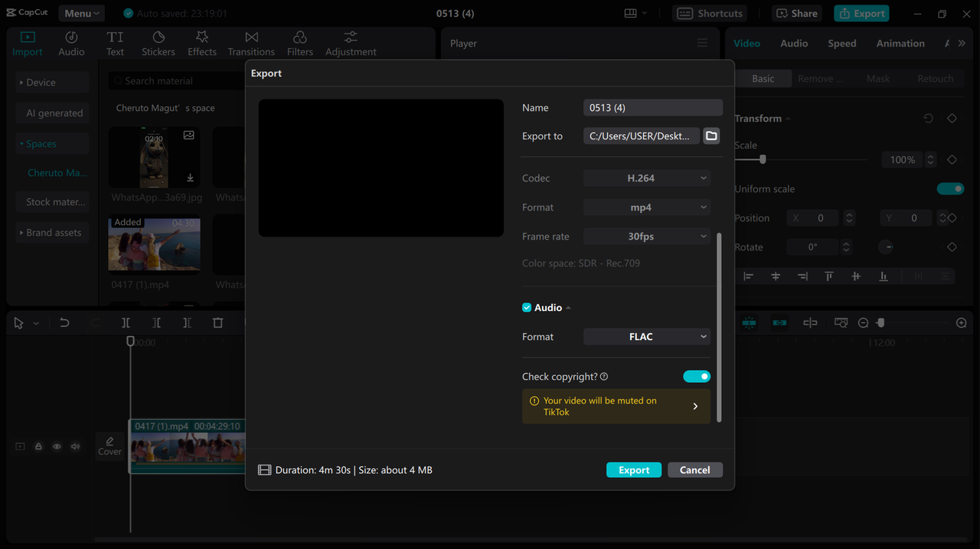Collapse the Audio section arrow in Export dialog
This screenshot has height=549, width=980.
(x=568, y=308)
